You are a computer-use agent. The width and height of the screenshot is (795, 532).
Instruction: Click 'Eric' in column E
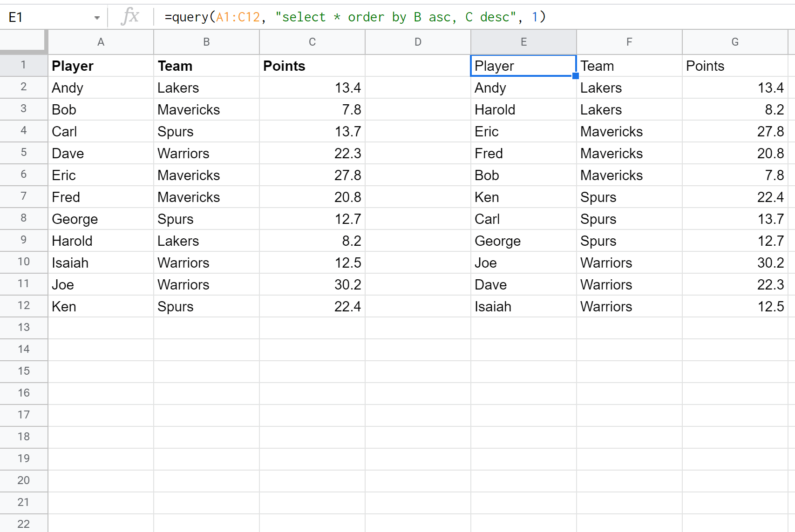(486, 132)
